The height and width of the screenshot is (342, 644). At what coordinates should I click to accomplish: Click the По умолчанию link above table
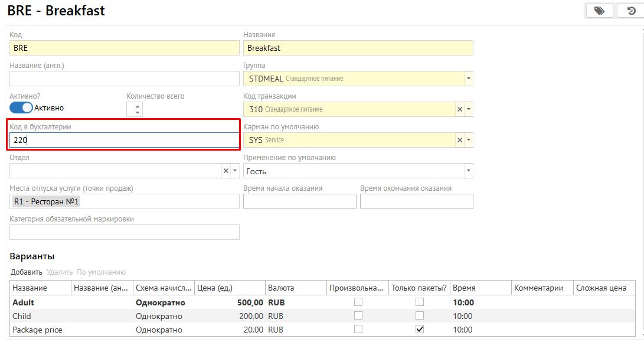point(102,272)
